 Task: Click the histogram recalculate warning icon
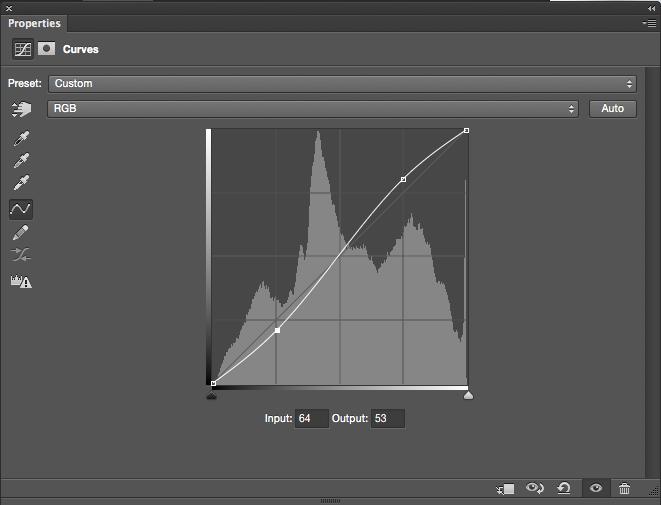(21, 282)
